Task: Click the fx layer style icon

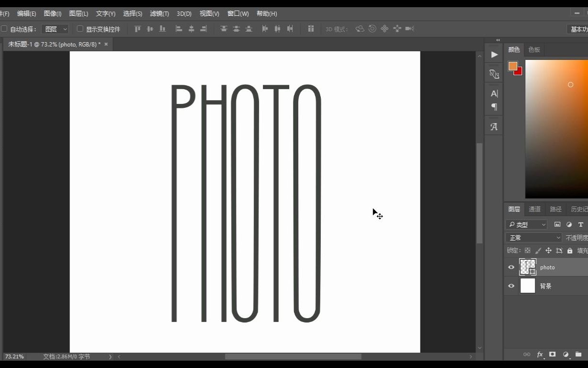Action: pyautogui.click(x=540, y=355)
